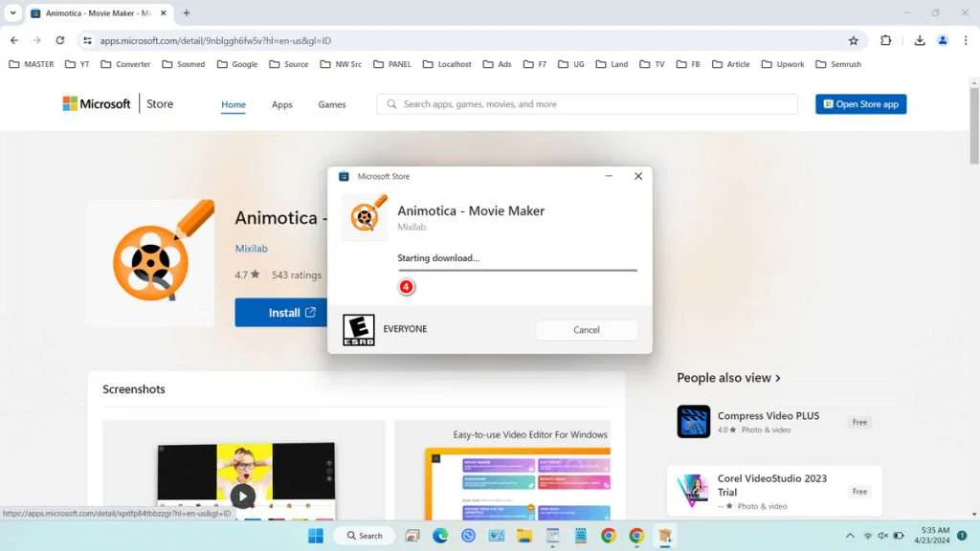Viewport: 980px width, 551px height.
Task: Click the ESRB EVERYONE rating icon
Action: pyautogui.click(x=358, y=328)
